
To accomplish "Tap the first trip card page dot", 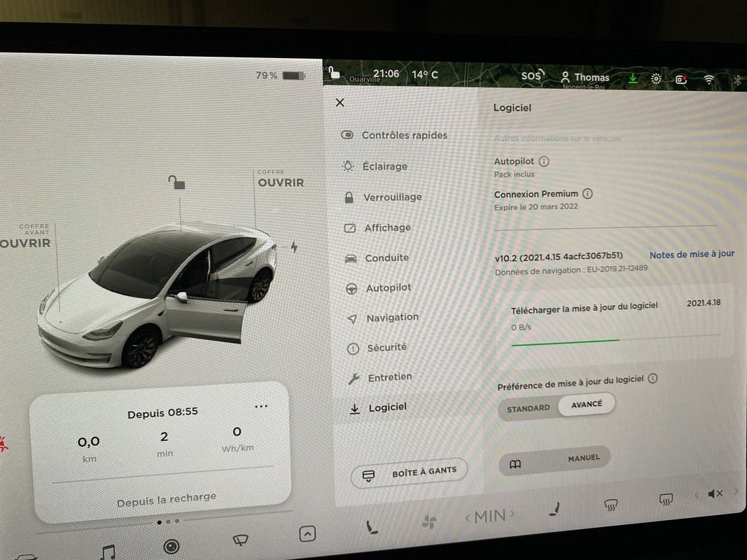I will pos(159,522).
